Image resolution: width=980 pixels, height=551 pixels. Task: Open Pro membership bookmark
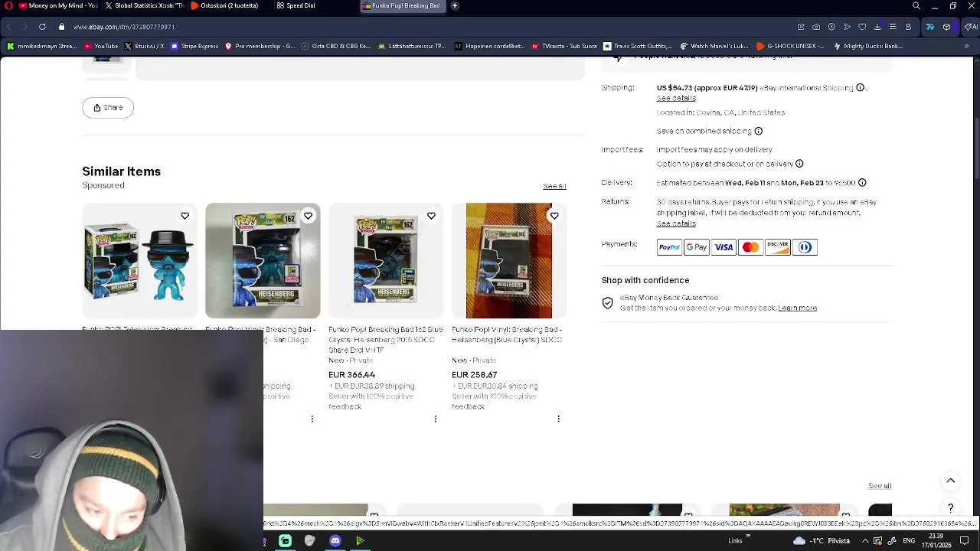point(260,46)
